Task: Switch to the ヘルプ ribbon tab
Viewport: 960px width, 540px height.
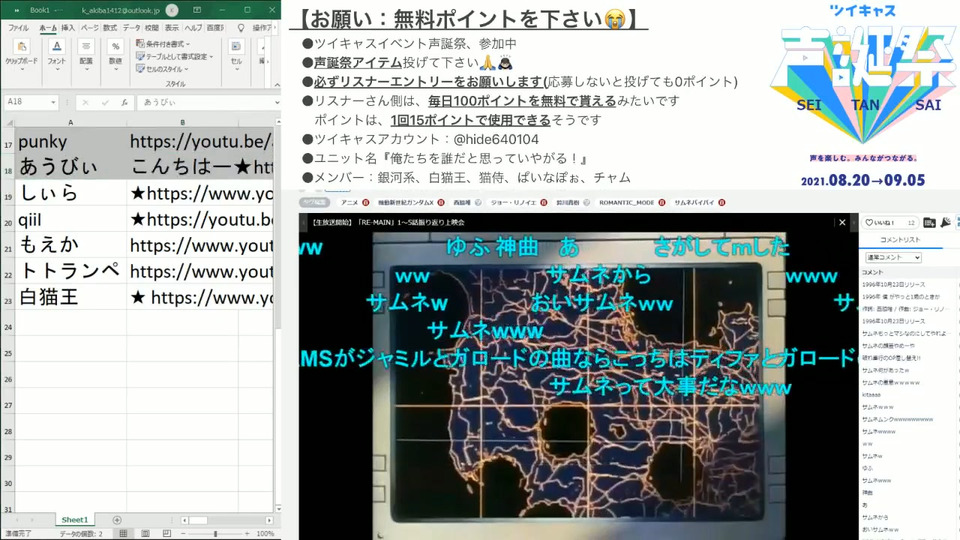Action: [x=193, y=28]
